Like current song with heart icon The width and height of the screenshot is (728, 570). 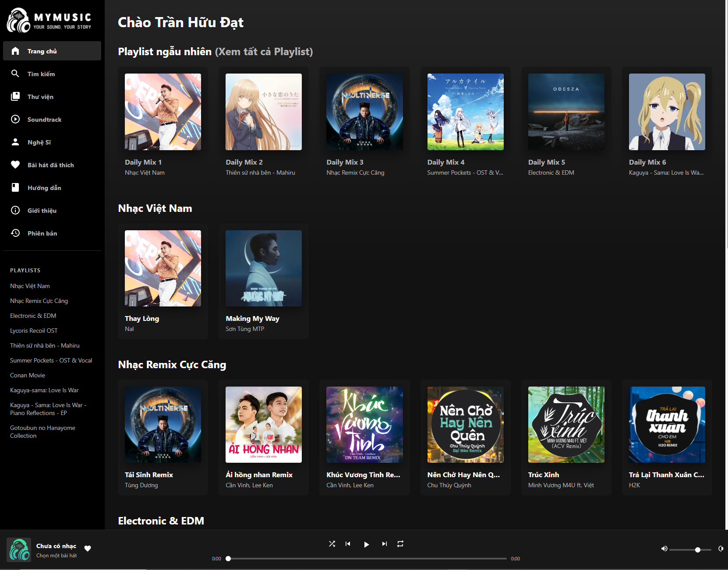88,549
